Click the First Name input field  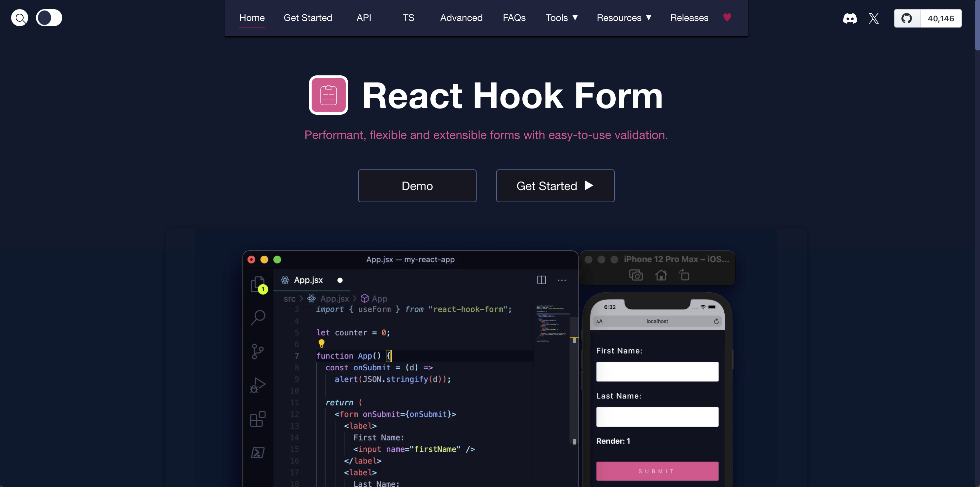coord(657,372)
